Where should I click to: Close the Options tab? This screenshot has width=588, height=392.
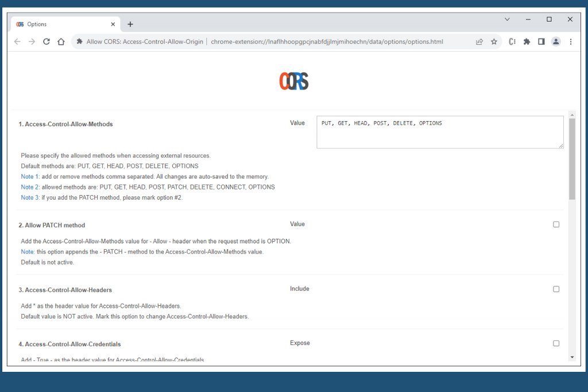(x=113, y=24)
